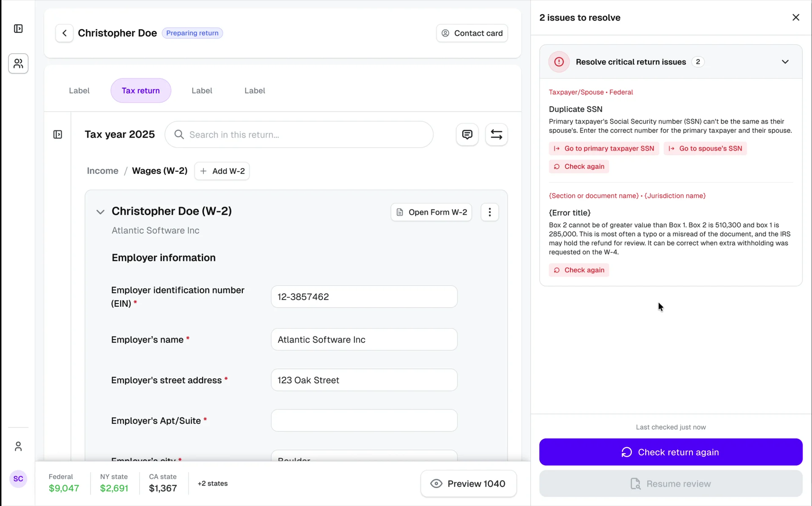
Task: Click the swap arrows compare icon
Action: [497, 135]
